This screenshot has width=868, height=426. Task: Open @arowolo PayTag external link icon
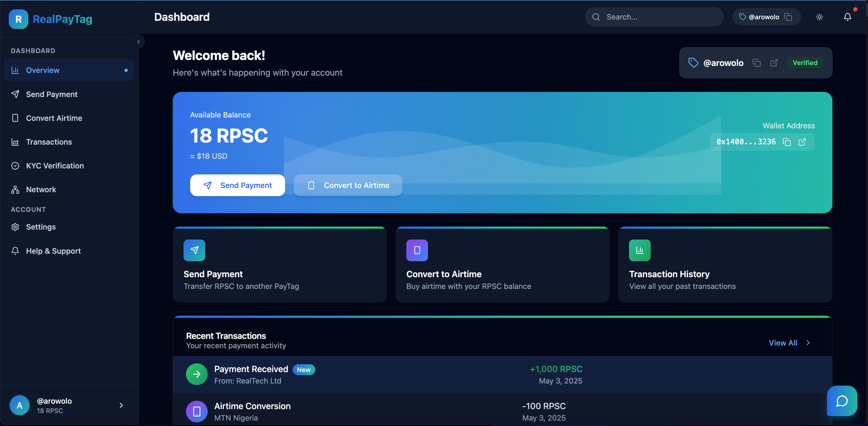click(x=774, y=63)
